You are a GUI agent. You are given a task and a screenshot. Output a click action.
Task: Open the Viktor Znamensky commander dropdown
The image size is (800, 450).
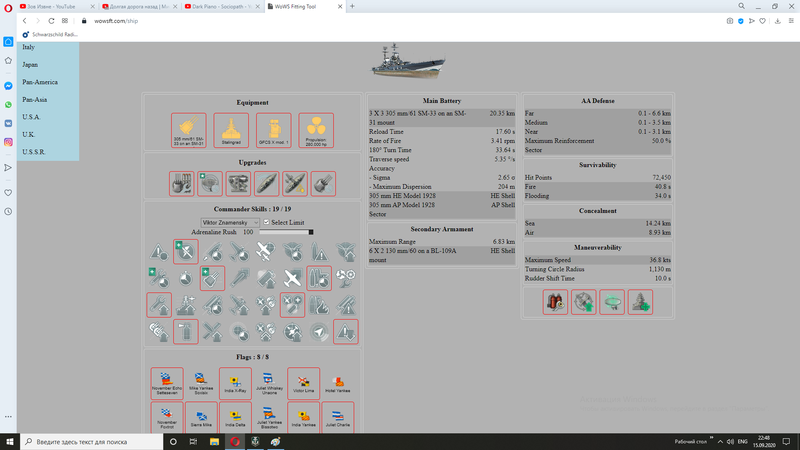(229, 222)
